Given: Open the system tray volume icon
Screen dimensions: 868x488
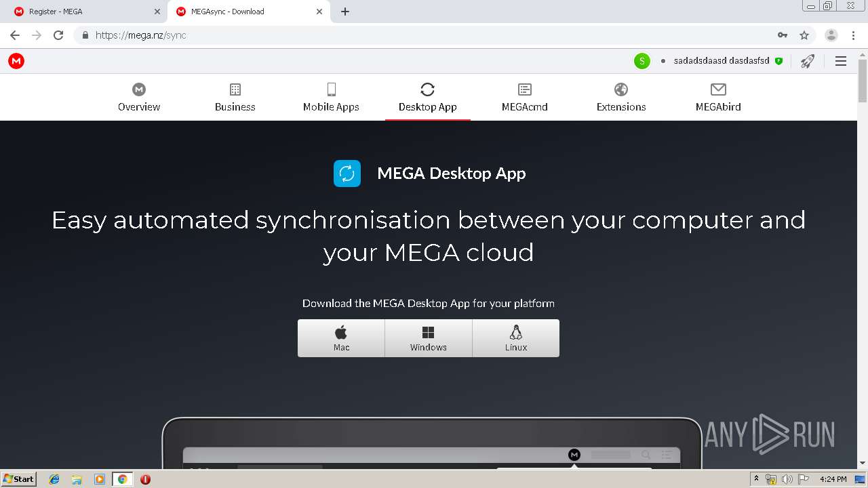Looking at the screenshot, I should click(x=787, y=479).
